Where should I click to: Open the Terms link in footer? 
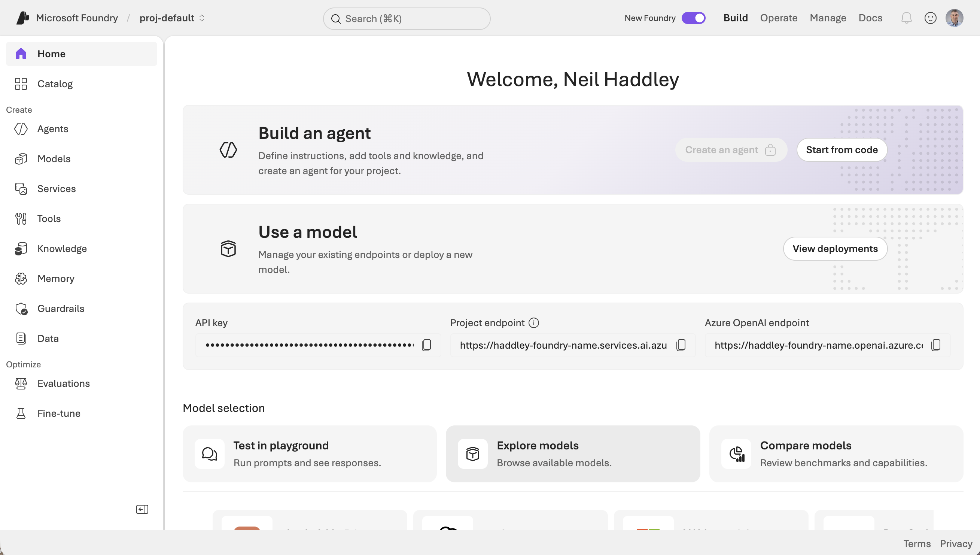point(917,543)
